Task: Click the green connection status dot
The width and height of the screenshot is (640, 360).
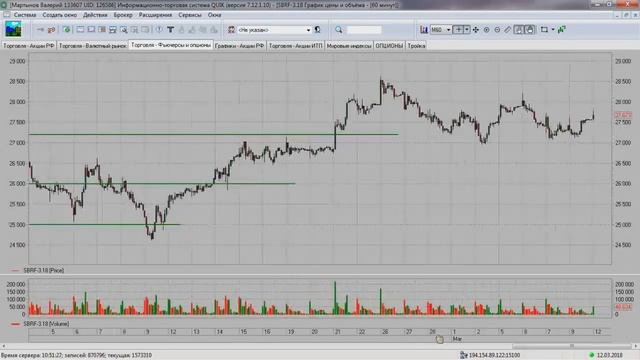Action: pyautogui.click(x=591, y=356)
